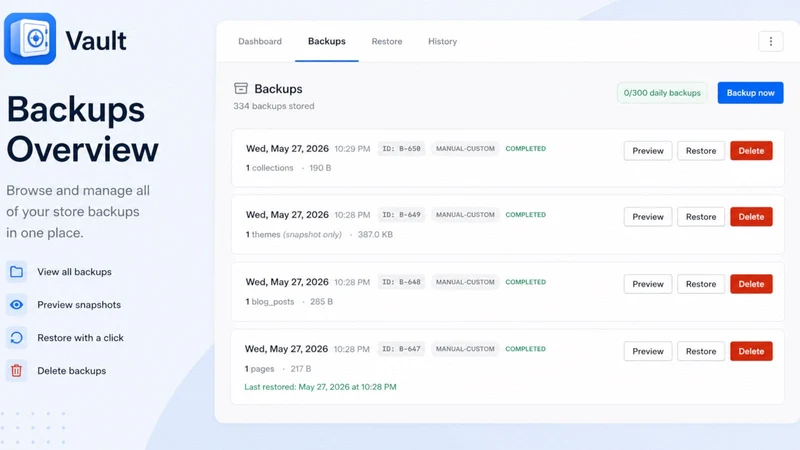
Task: Click the 'Restore with a click' label
Action: click(x=81, y=338)
